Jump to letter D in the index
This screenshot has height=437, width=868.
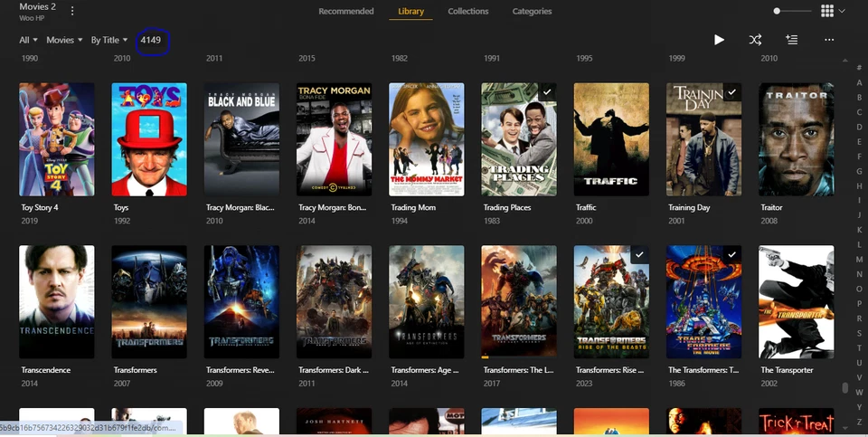pyautogui.click(x=859, y=127)
